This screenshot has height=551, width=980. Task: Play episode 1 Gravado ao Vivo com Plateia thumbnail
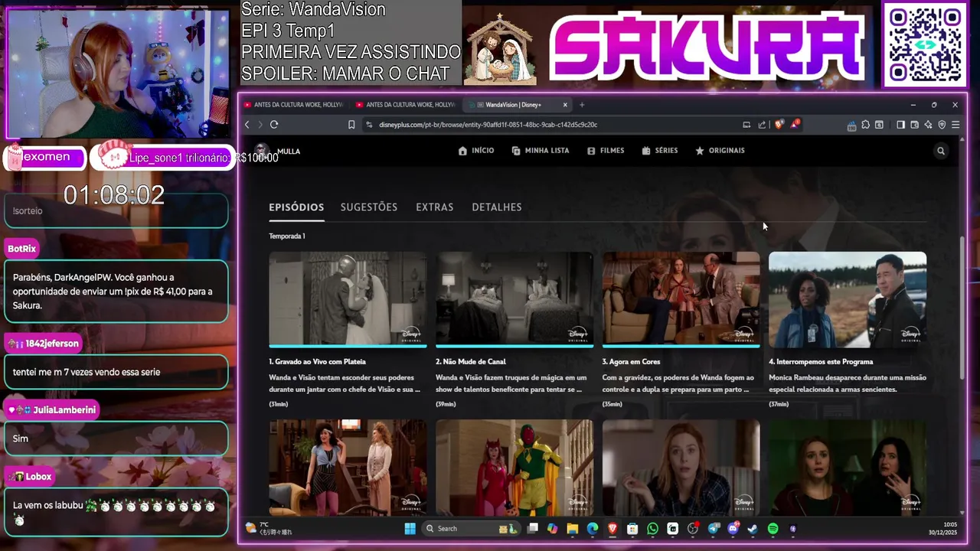(x=348, y=299)
